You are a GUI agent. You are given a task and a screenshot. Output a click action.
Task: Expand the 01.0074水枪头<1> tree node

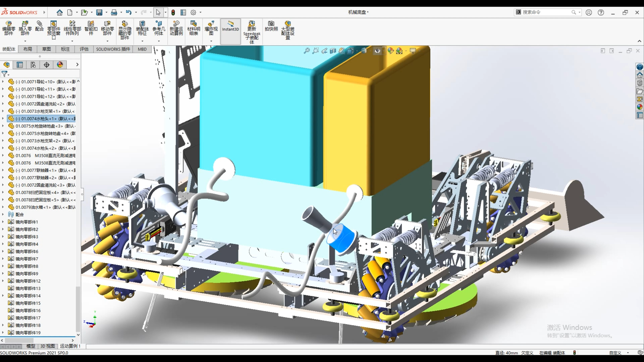click(3, 119)
